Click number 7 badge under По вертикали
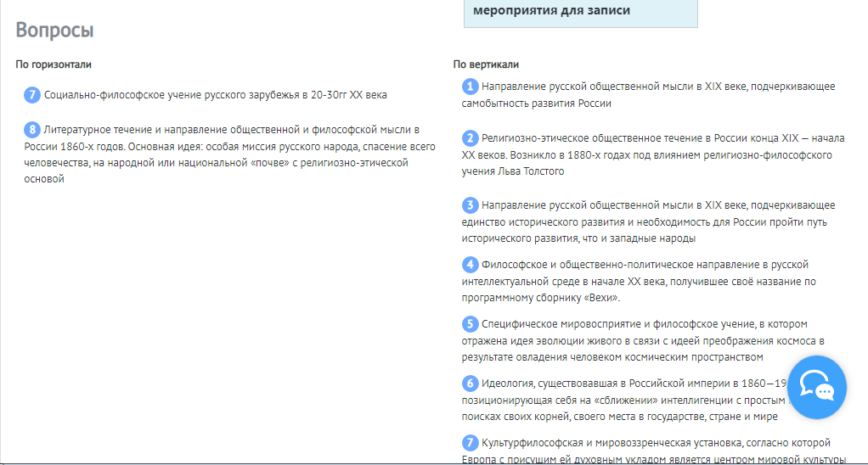Screen dimensions: 868x465 pos(470,443)
